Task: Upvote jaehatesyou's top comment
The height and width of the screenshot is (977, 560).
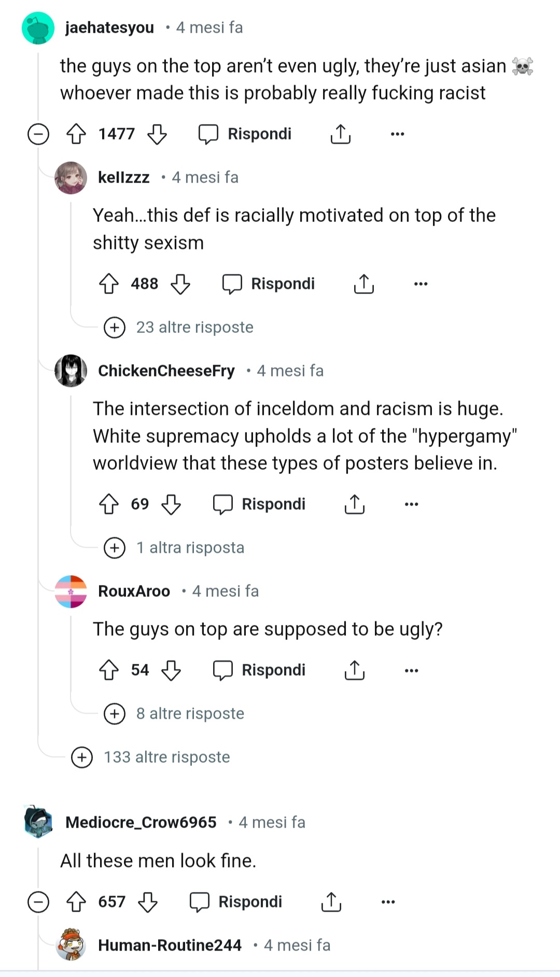Action: click(76, 134)
